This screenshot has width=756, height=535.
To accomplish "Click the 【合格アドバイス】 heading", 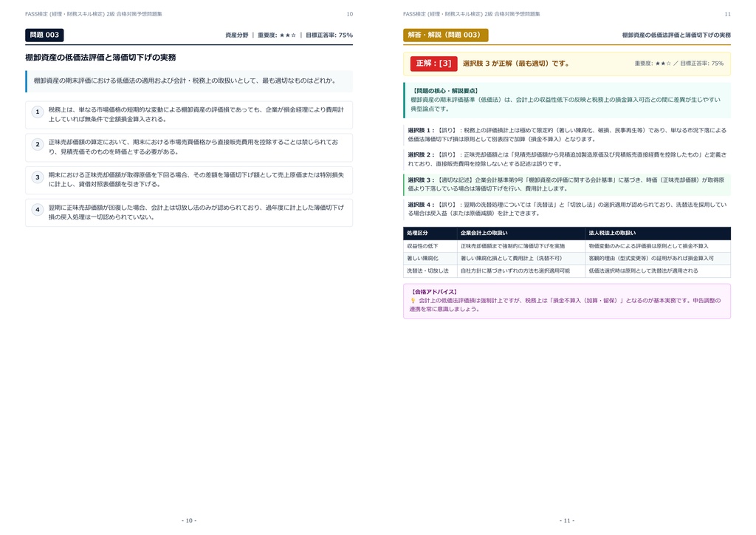I will pyautogui.click(x=434, y=292).
